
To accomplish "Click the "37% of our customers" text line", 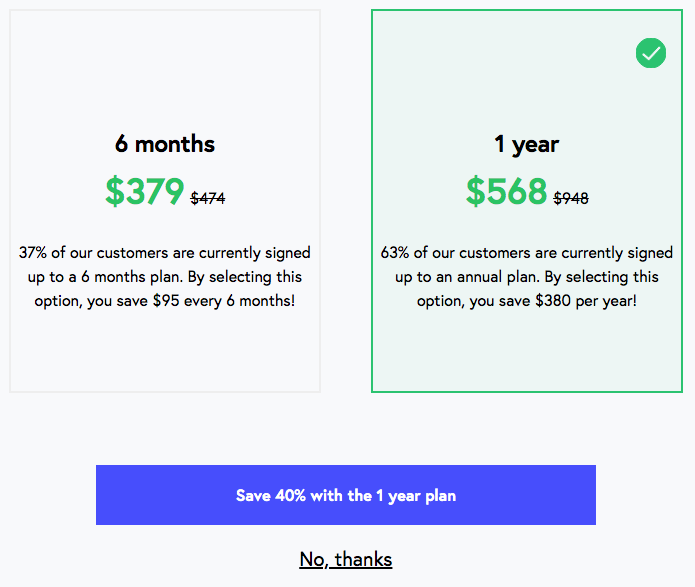I will pos(165,253).
